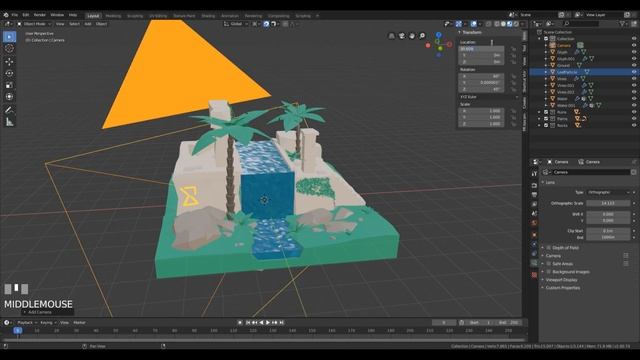640x360 pixels.
Task: Click the Orthographic Scale value slider
Action: point(608,203)
